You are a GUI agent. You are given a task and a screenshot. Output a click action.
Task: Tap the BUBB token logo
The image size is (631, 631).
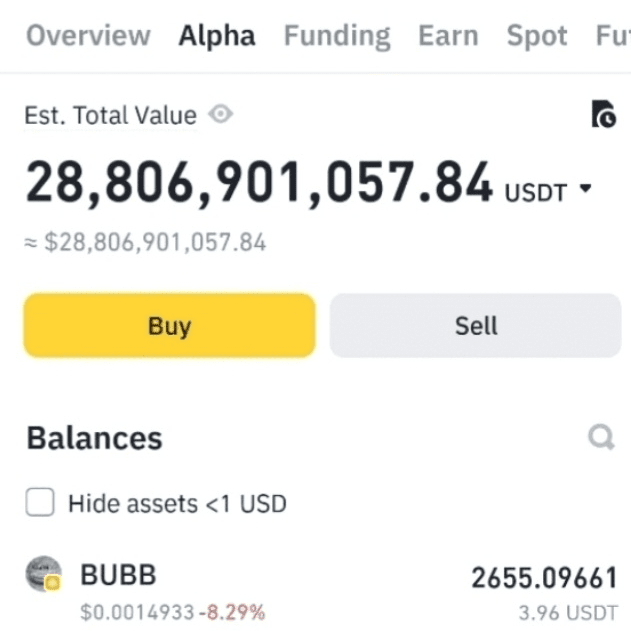(x=43, y=574)
